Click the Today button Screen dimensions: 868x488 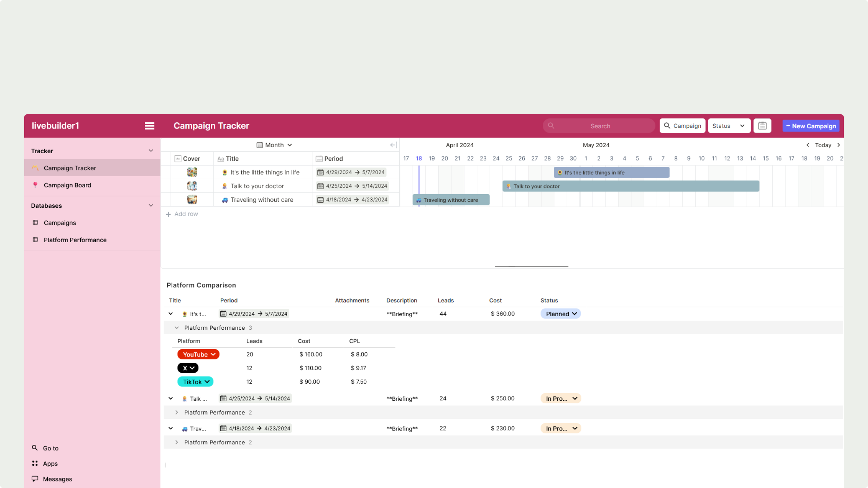[x=823, y=145]
